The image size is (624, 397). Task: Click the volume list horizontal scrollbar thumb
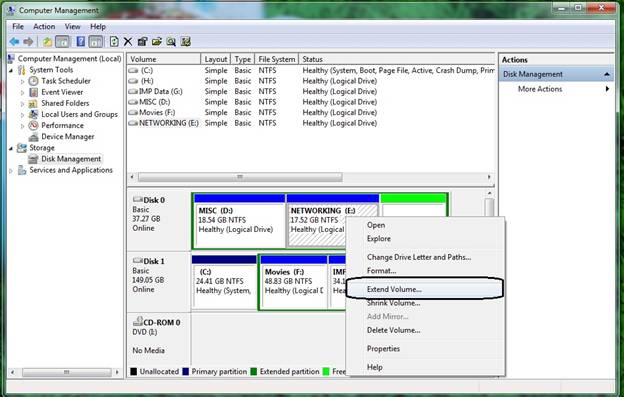pos(240,177)
